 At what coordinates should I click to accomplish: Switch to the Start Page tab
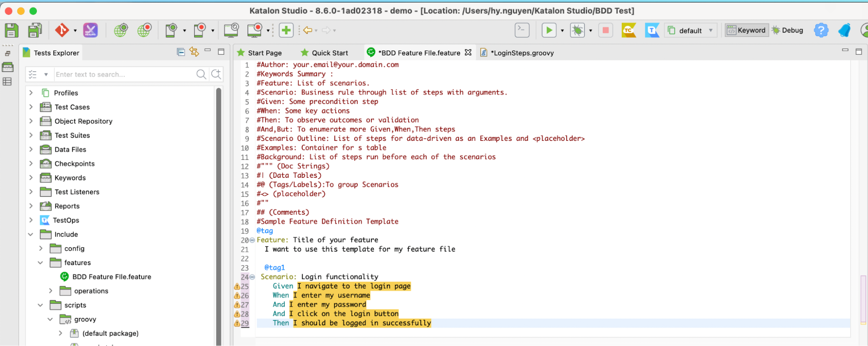coord(260,53)
